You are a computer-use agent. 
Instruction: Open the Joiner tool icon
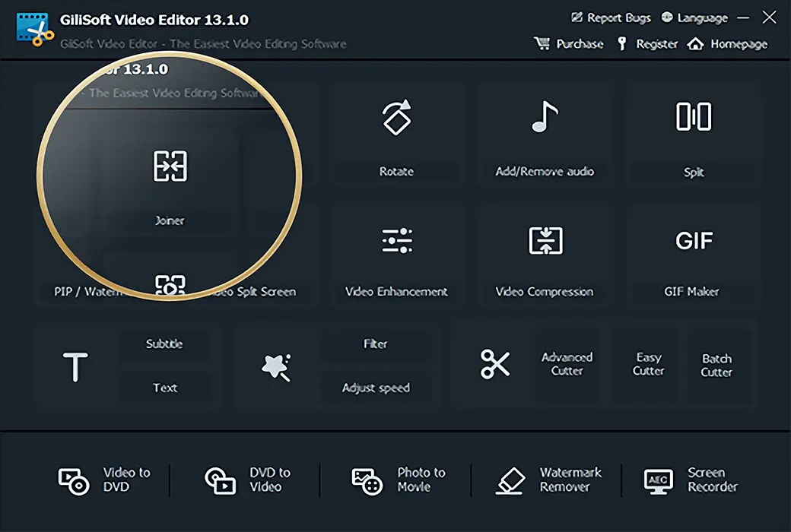point(170,166)
